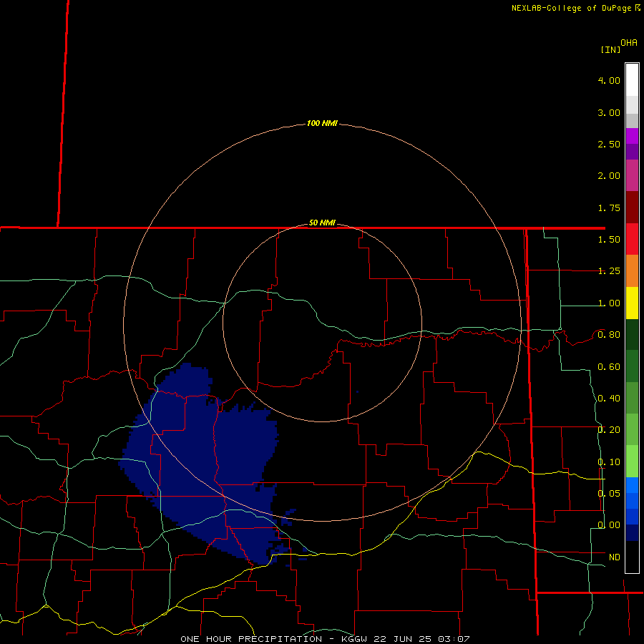
Task: Click the [IN] units label
Action: point(610,49)
